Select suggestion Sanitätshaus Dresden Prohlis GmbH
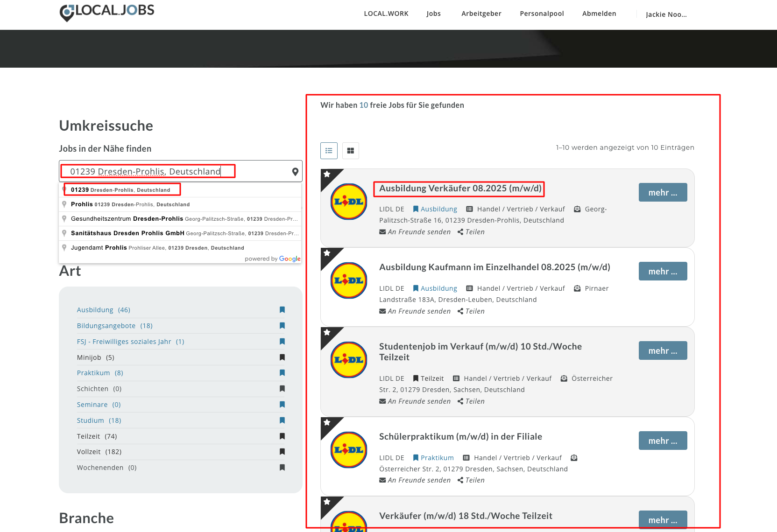Viewport: 777px width, 532px height. [x=180, y=233]
